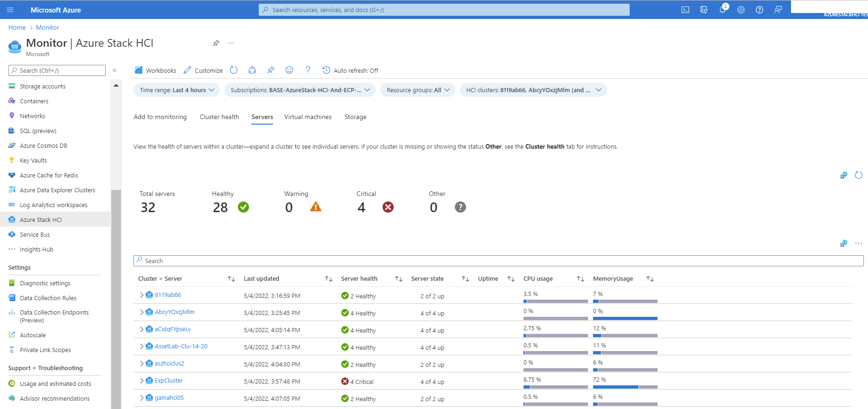Open the Azure portal hamburger menu
The width and height of the screenshot is (868, 409).
11,10
